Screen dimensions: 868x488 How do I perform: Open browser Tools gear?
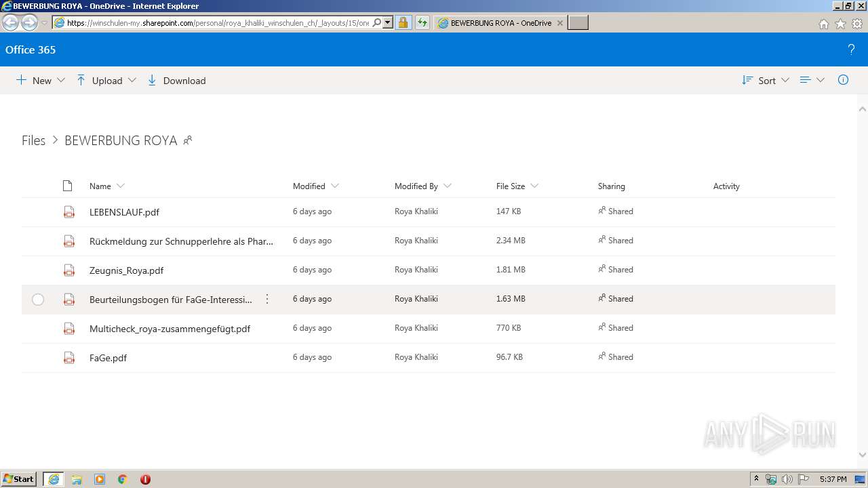tap(857, 24)
